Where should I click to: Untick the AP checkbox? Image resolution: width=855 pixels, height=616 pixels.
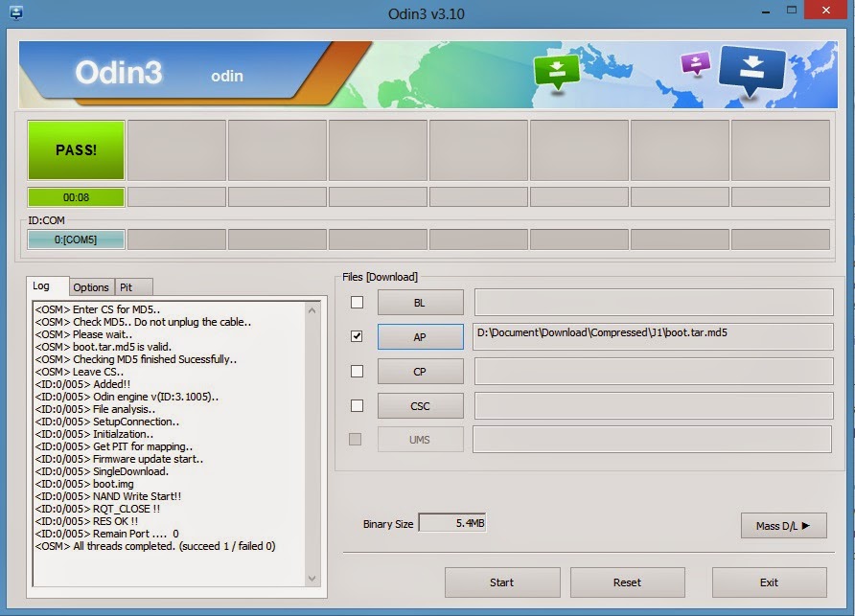pos(357,336)
